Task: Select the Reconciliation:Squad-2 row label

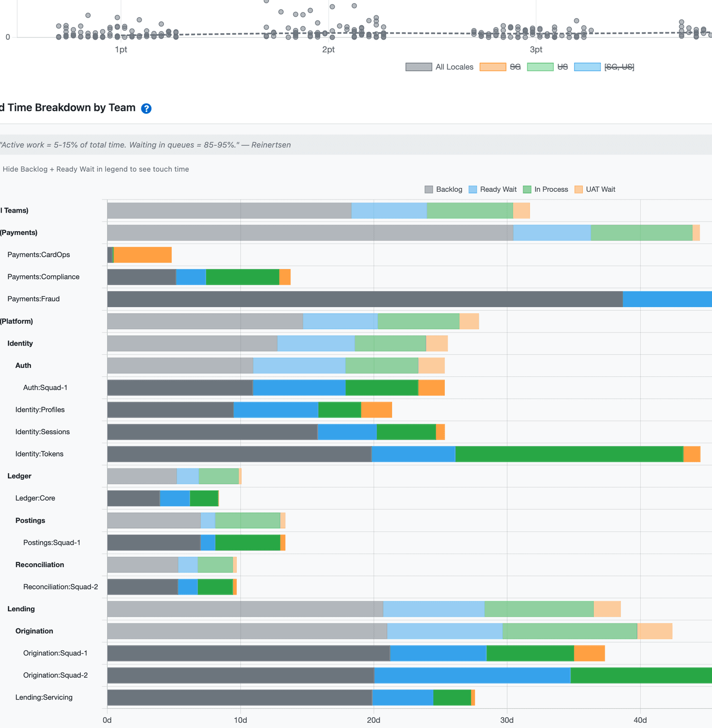Action: [61, 587]
